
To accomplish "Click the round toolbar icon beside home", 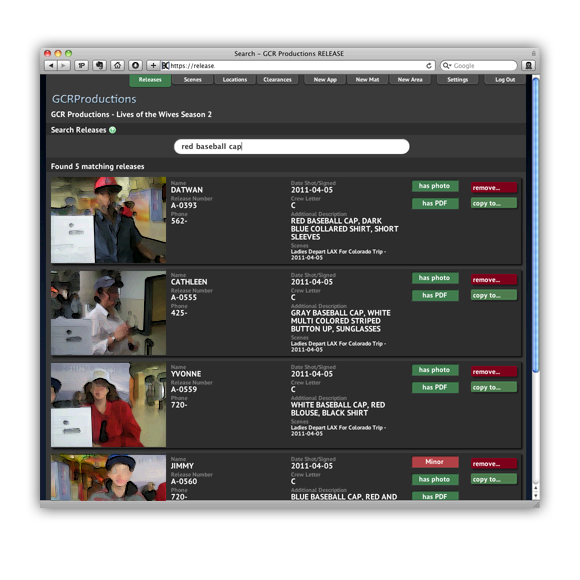I will 135,65.
